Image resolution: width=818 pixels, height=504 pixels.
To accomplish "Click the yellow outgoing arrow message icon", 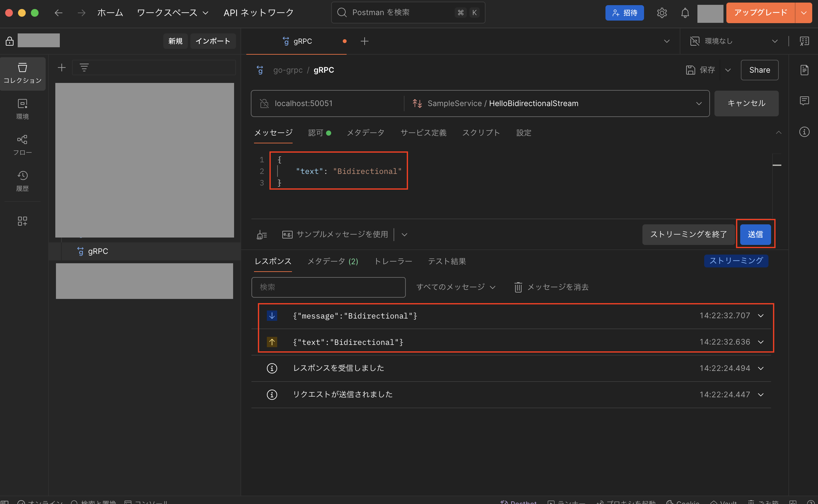I will point(272,342).
